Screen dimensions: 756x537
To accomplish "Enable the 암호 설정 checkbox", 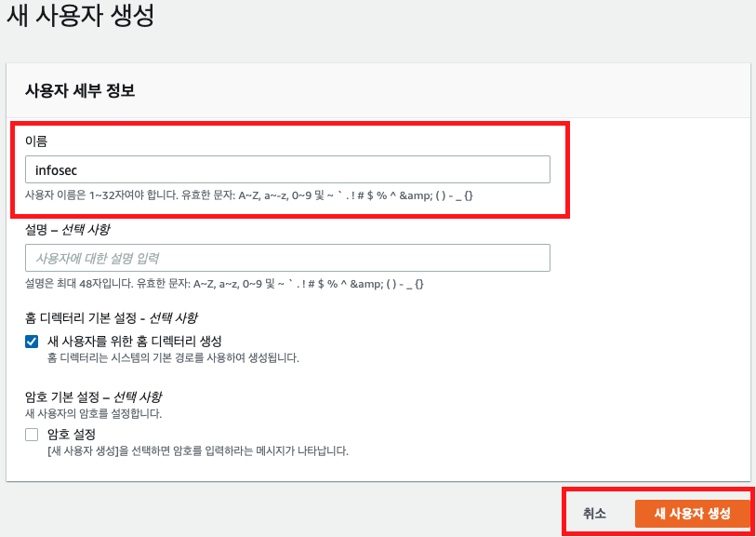I will coord(32,435).
